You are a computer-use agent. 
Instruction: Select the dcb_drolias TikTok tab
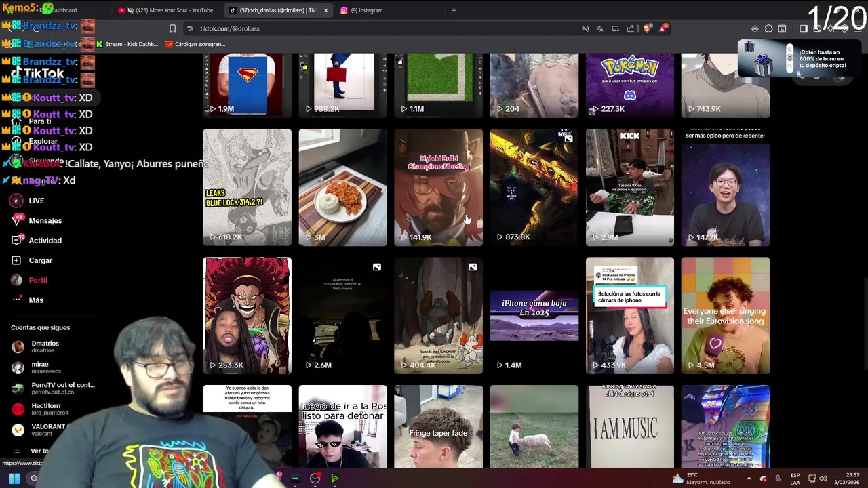pos(277,10)
